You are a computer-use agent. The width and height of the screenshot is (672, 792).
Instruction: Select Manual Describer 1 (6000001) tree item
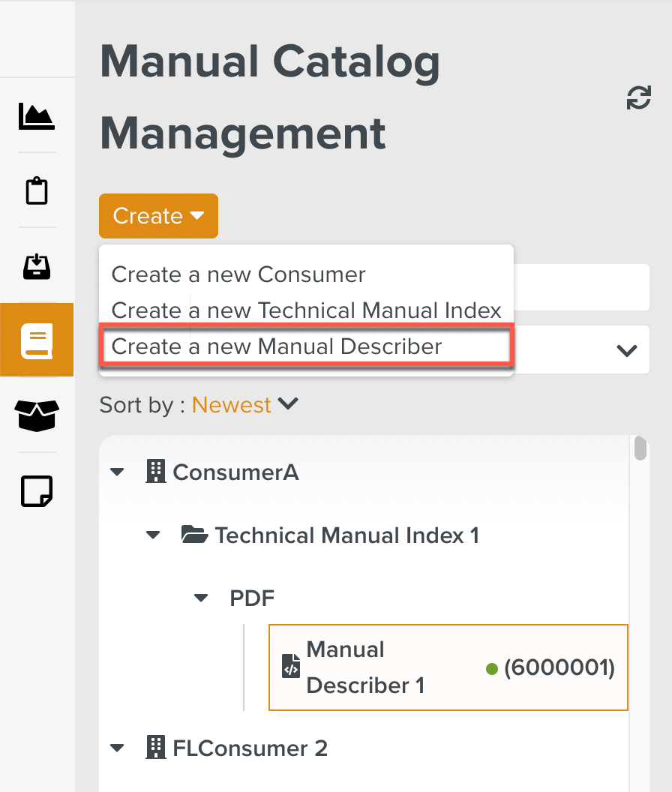[448, 667]
